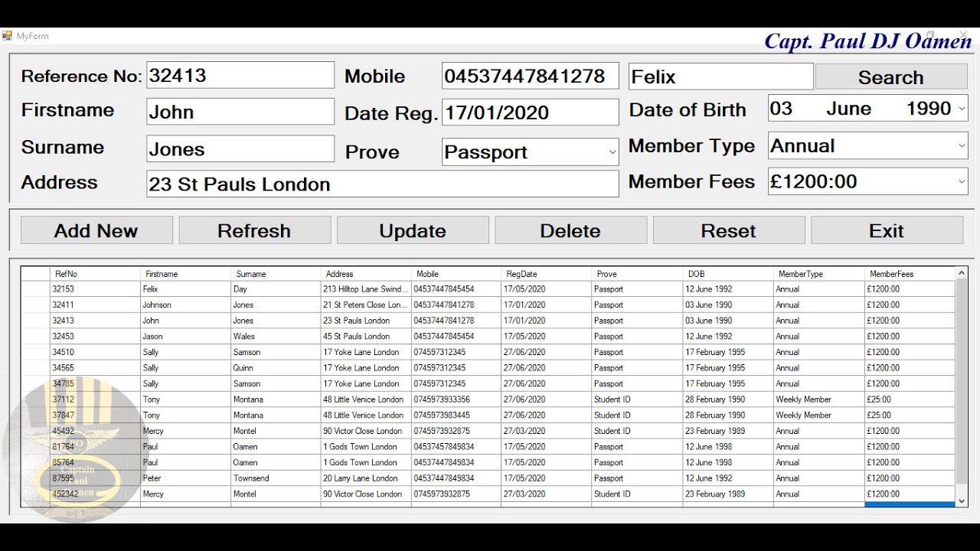Click the Refresh button
980x551 pixels.
click(x=255, y=230)
